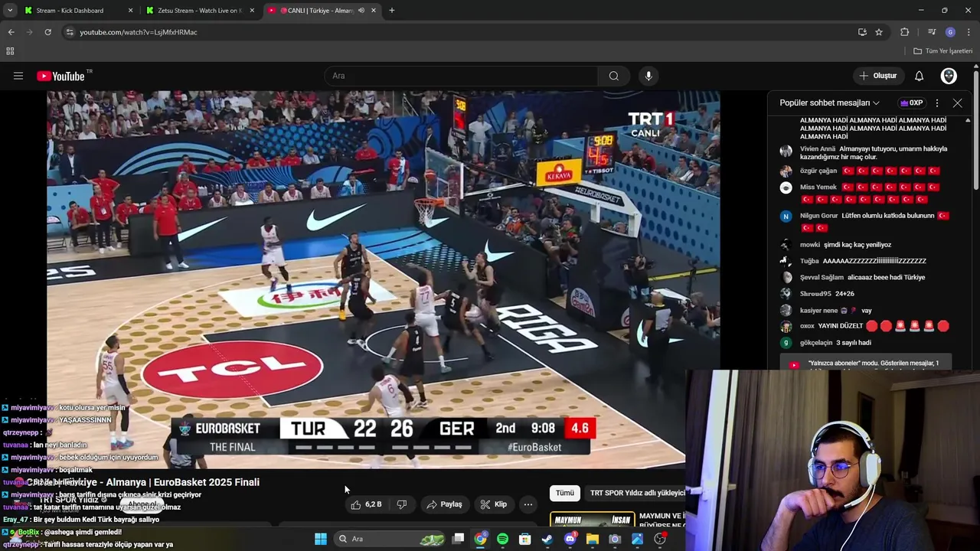Bookmark this page with the star icon

click(879, 32)
